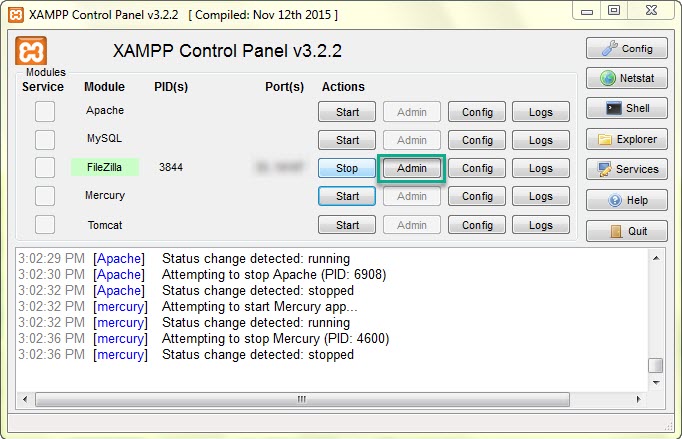Click the FileZilla module label highlighted green
The width and height of the screenshot is (682, 439).
click(105, 167)
